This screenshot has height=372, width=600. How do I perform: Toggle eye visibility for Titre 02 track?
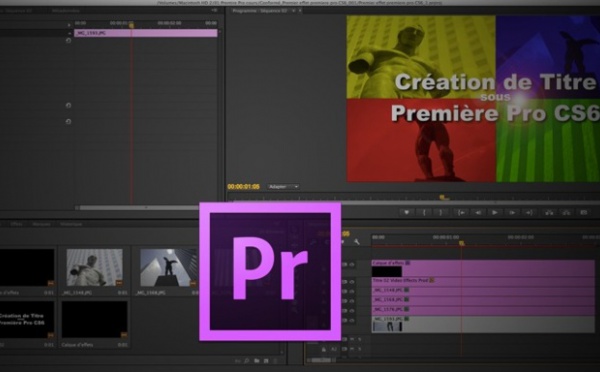click(x=352, y=282)
